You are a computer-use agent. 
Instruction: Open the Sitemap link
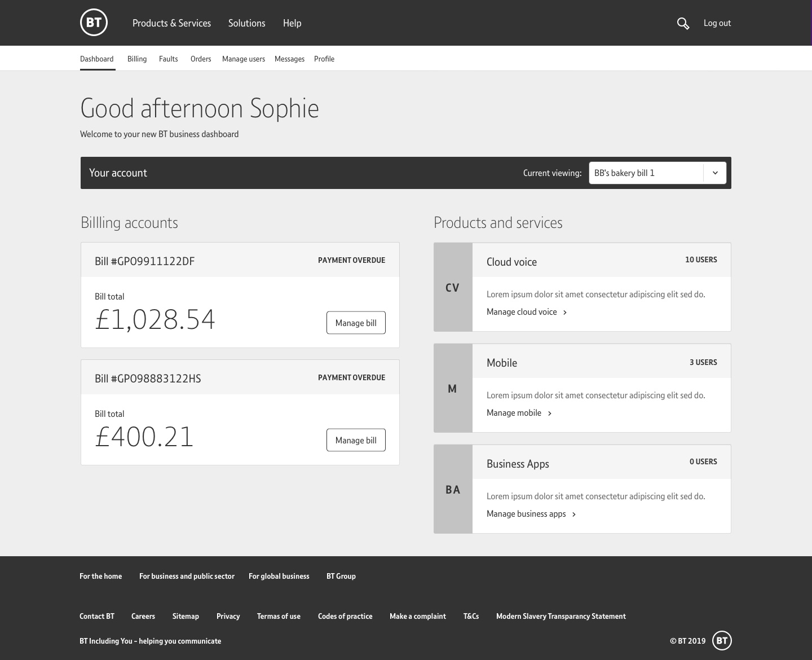pos(186,616)
